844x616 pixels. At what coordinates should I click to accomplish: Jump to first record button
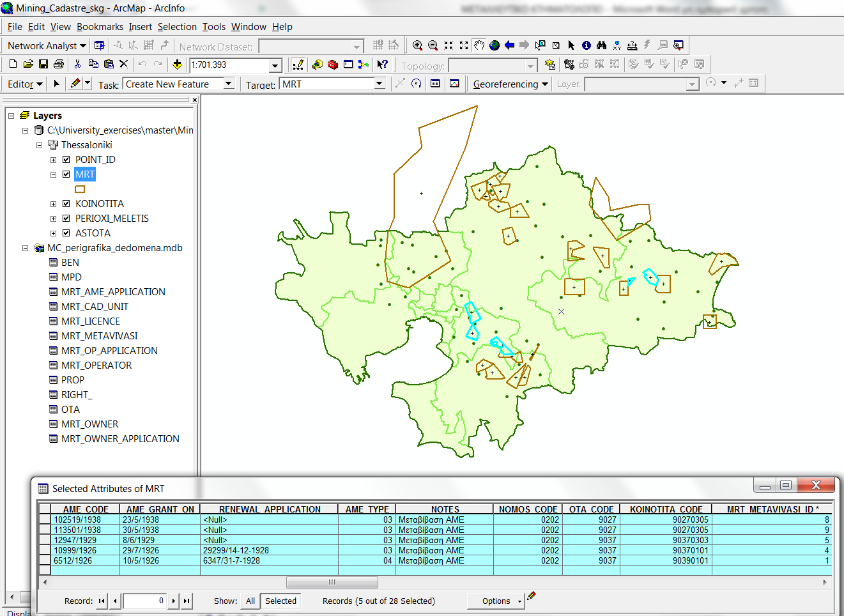(102, 601)
